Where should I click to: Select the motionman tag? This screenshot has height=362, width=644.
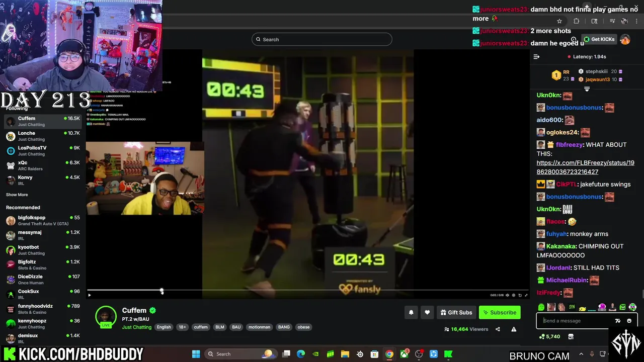click(259, 327)
